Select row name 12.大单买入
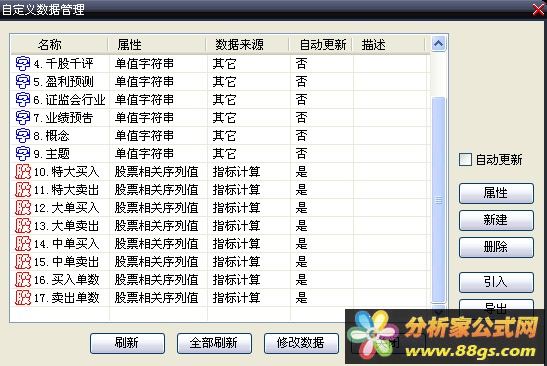 pos(66,208)
